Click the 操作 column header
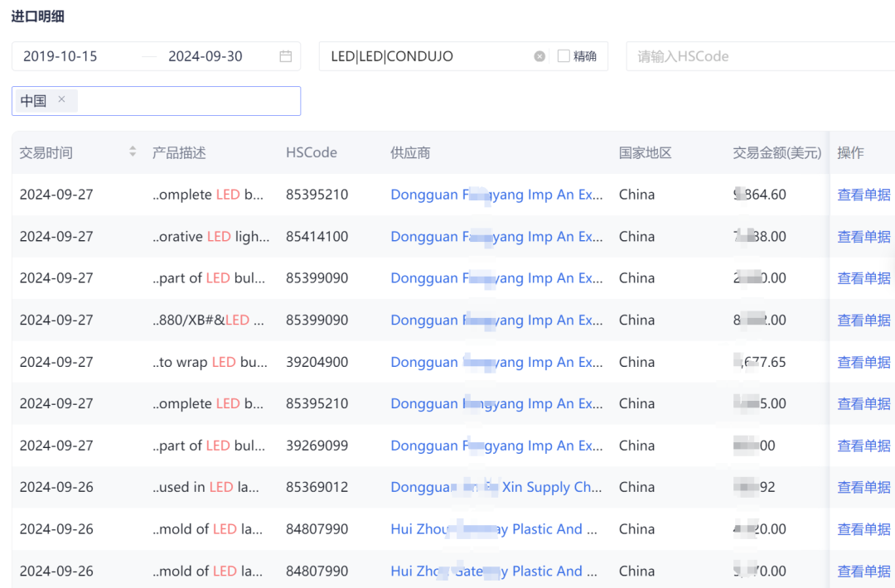This screenshot has height=588, width=895. pos(853,152)
